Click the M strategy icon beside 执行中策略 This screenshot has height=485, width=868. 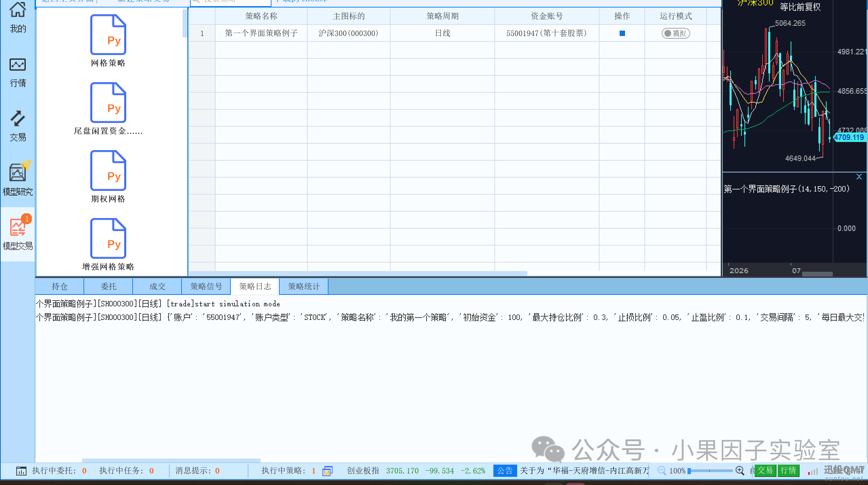tap(327, 471)
